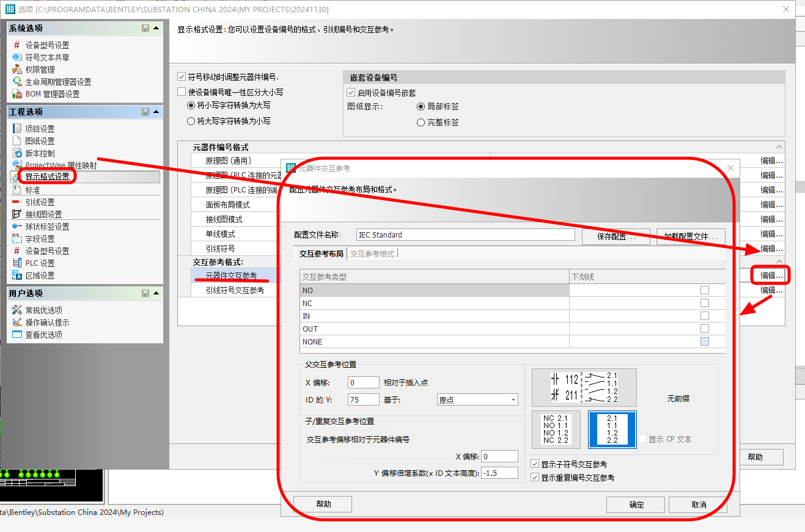The width and height of the screenshot is (805, 532).
Task: Choose the 完整标签 radio option
Action: (x=421, y=122)
